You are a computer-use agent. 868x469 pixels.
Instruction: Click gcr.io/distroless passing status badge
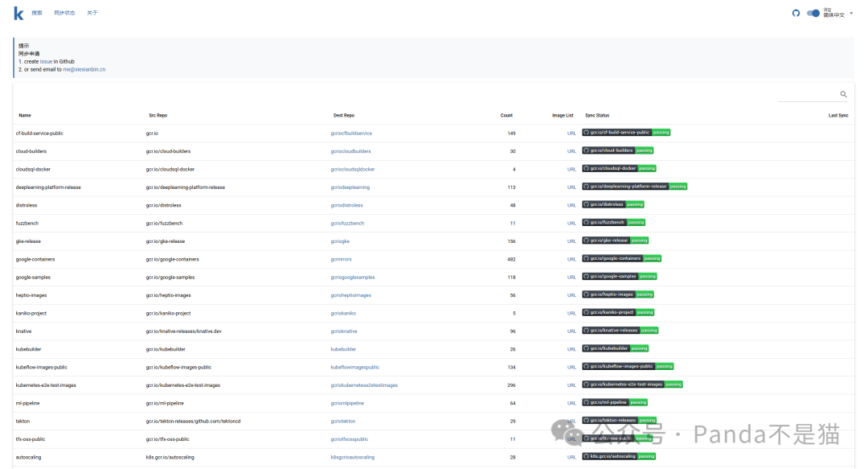(612, 204)
